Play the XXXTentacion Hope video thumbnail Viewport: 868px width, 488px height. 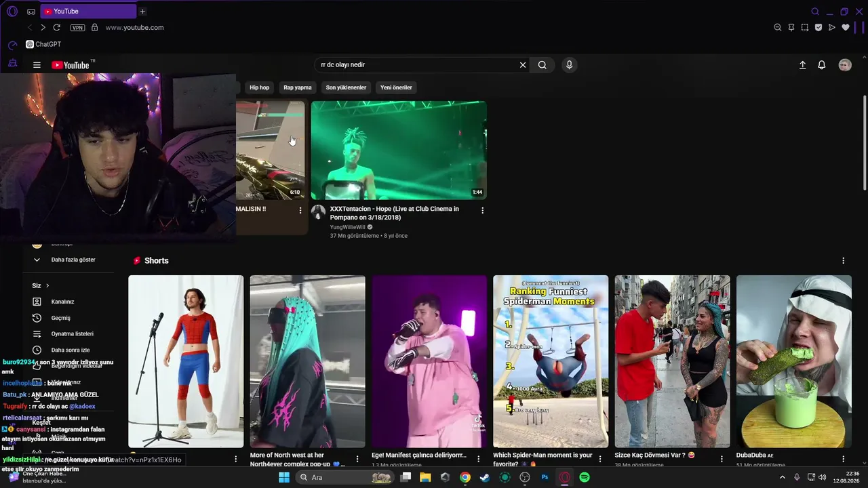(399, 150)
